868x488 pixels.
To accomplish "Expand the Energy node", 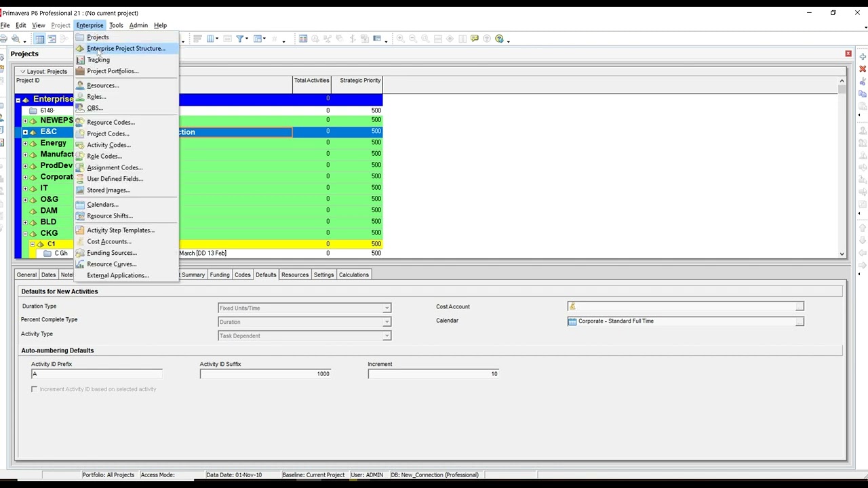I will coord(25,143).
